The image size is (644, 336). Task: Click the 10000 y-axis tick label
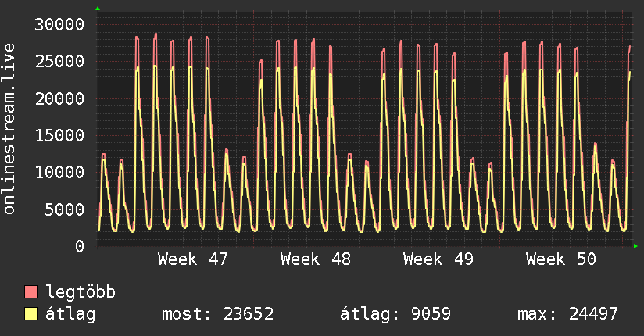click(59, 173)
